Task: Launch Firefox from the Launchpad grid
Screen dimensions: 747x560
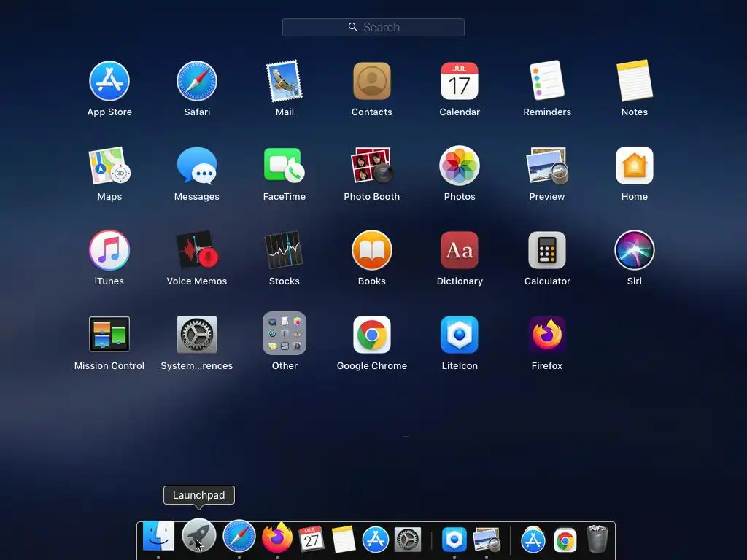Action: tap(547, 334)
